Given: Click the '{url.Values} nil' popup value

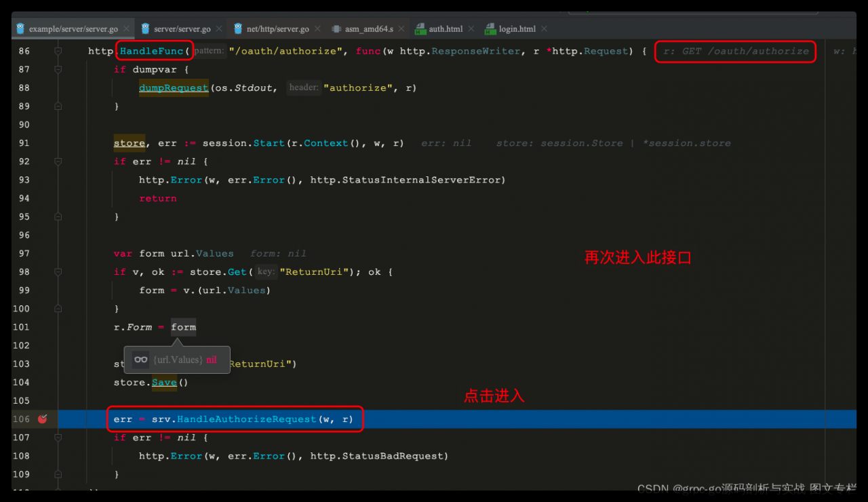Looking at the screenshot, I should coord(185,360).
